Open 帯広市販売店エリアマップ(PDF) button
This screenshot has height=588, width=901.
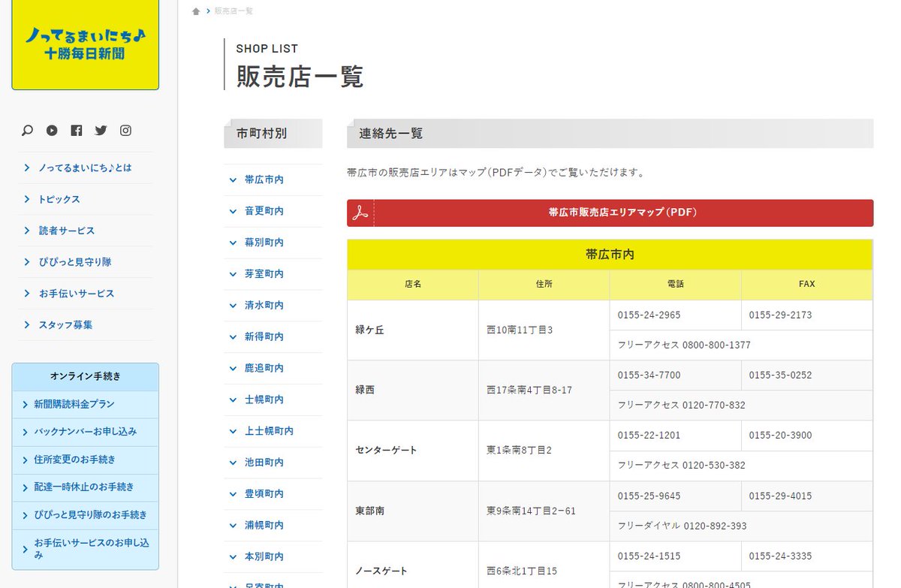[610, 213]
